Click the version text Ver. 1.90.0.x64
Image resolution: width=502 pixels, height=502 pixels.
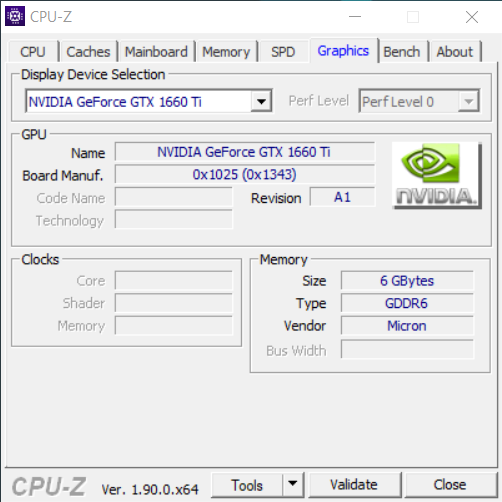point(150,490)
